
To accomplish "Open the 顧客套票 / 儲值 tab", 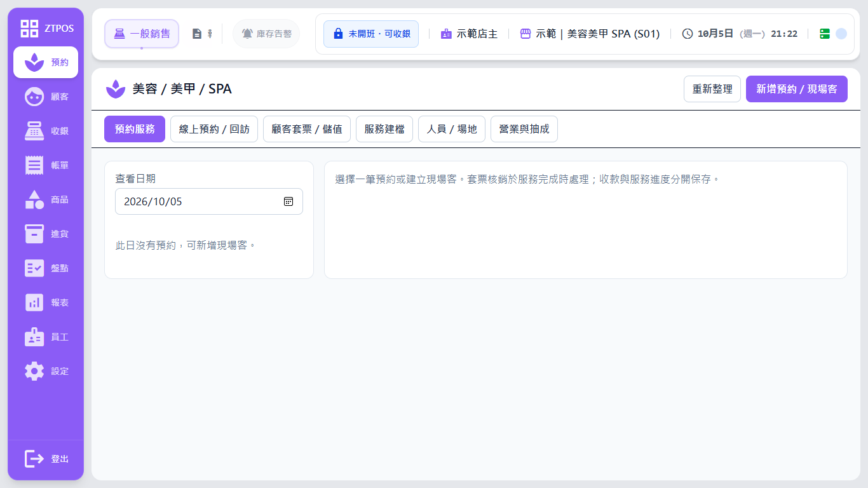I will click(x=307, y=129).
